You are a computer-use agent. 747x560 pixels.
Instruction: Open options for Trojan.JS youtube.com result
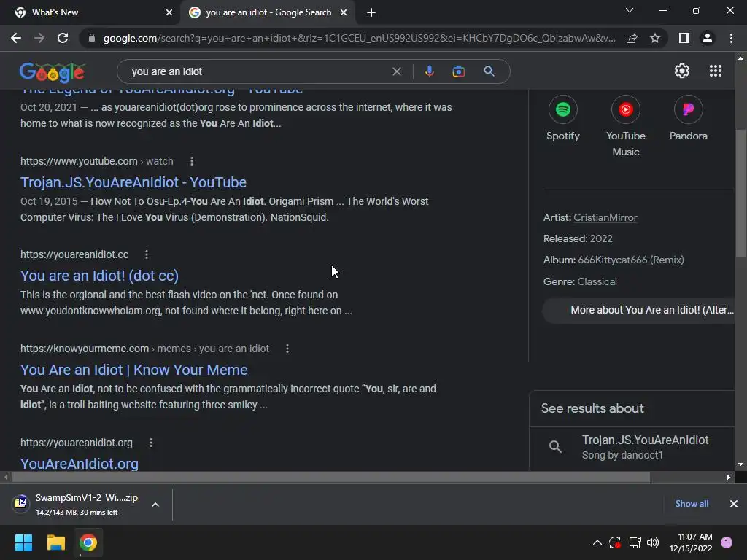click(x=192, y=161)
